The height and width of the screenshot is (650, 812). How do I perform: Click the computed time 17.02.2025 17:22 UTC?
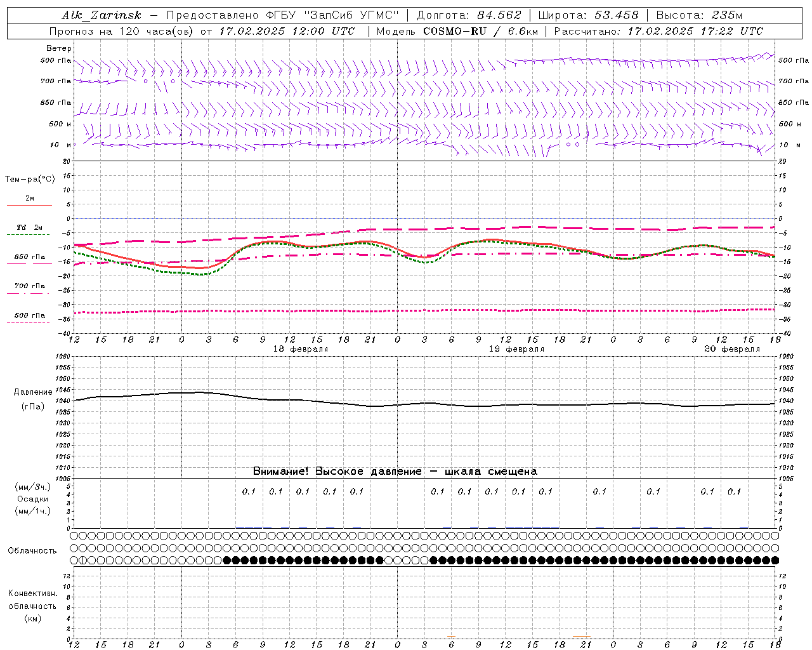pos(695,31)
